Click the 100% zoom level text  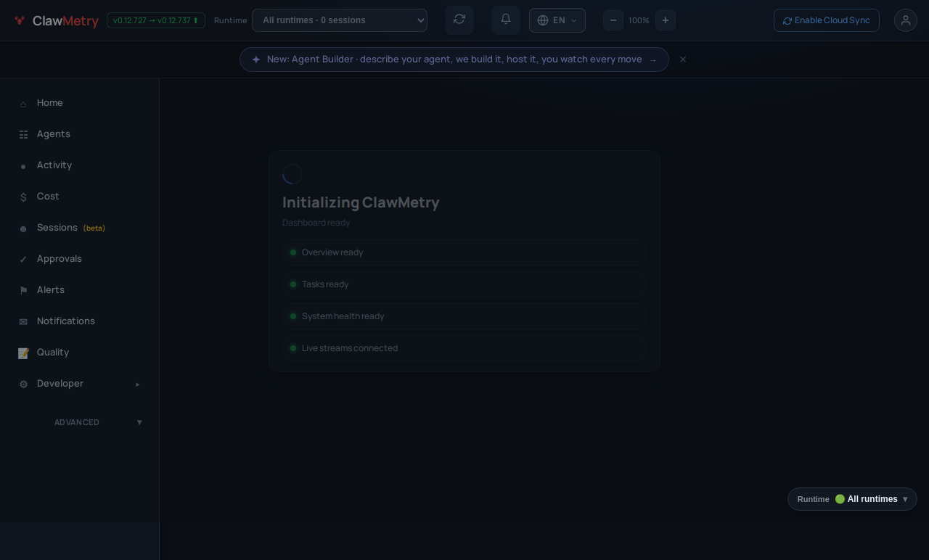pos(639,20)
